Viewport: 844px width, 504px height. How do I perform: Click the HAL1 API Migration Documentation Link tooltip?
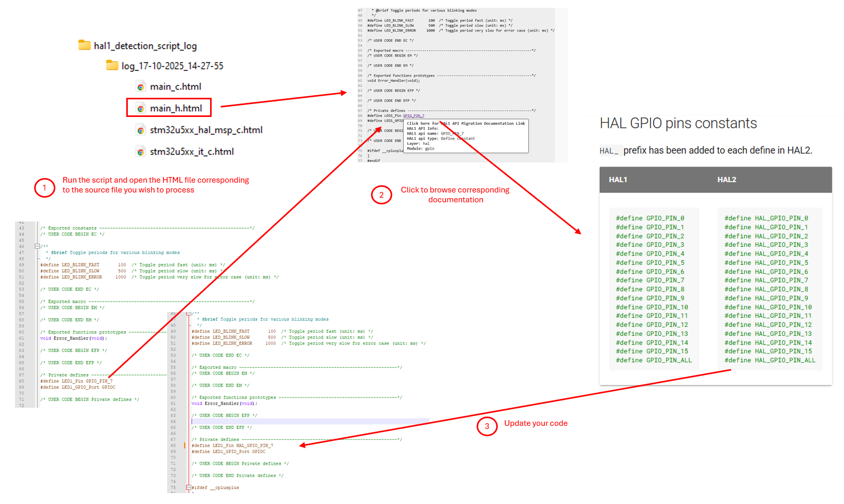click(x=466, y=124)
